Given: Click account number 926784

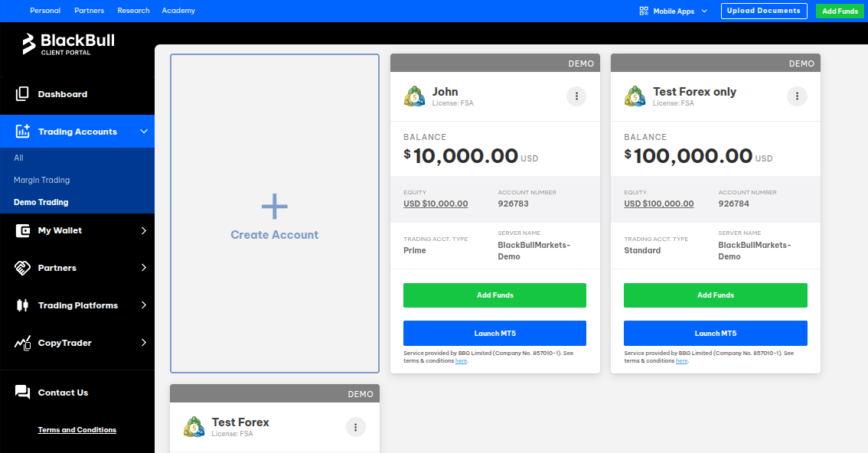Looking at the screenshot, I should click(x=733, y=204).
